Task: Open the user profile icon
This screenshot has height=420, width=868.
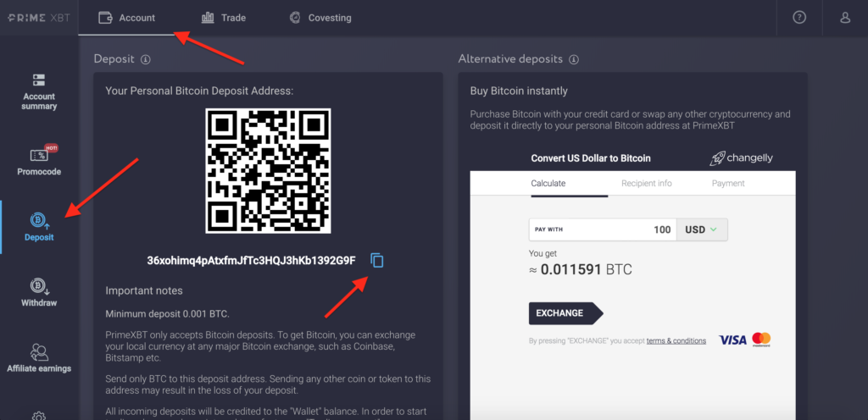Action: (x=845, y=18)
